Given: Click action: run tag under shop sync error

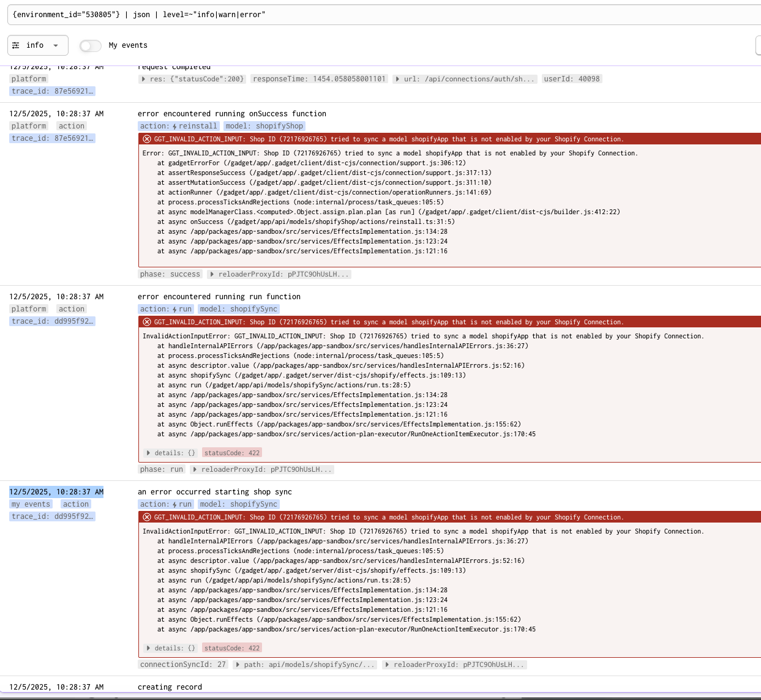Looking at the screenshot, I should coord(166,504).
